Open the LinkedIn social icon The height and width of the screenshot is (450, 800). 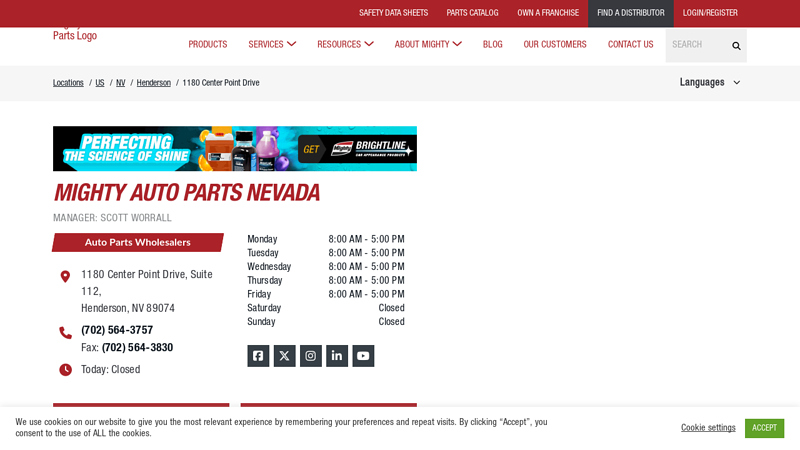click(337, 356)
